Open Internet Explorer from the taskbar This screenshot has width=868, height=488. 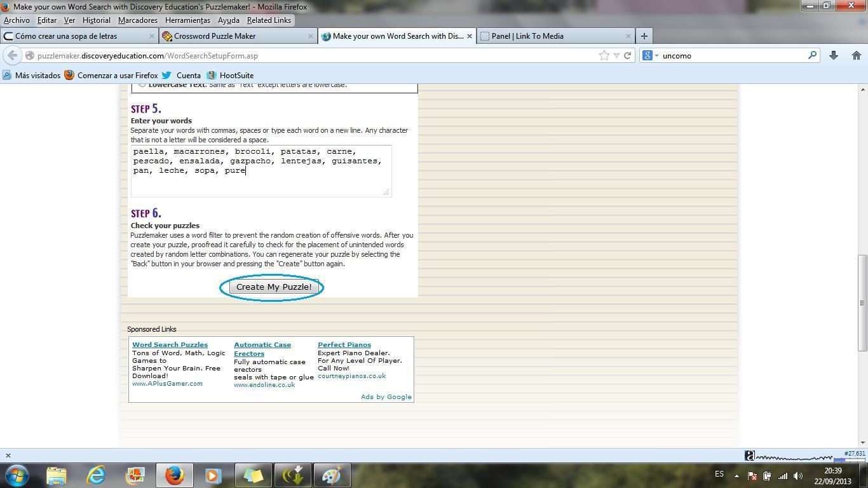pos(96,475)
